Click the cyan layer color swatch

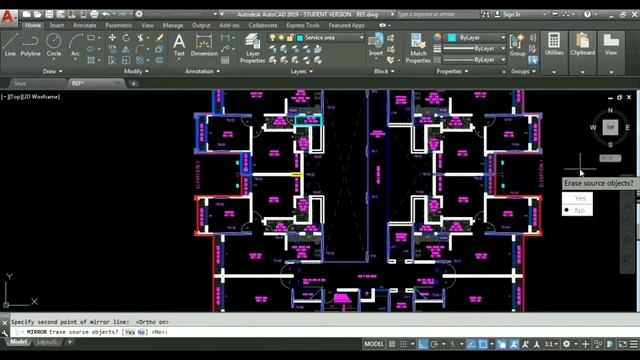coord(300,38)
